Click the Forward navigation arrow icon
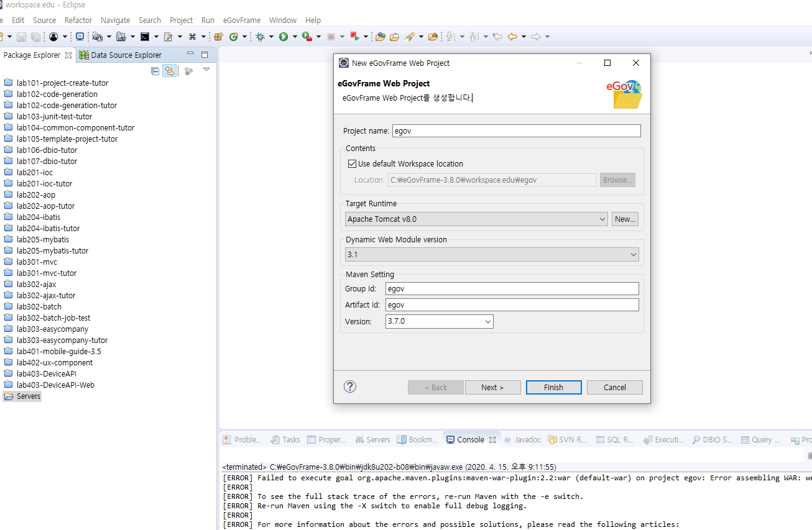 [536, 37]
